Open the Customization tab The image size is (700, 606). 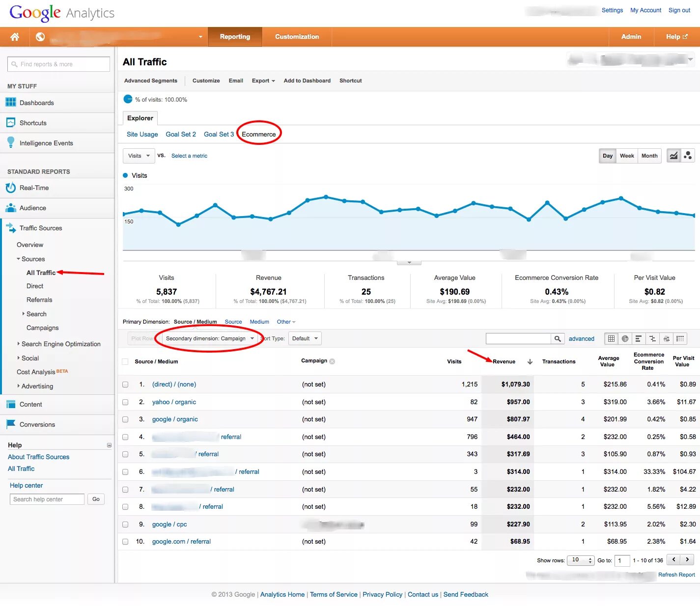point(297,37)
